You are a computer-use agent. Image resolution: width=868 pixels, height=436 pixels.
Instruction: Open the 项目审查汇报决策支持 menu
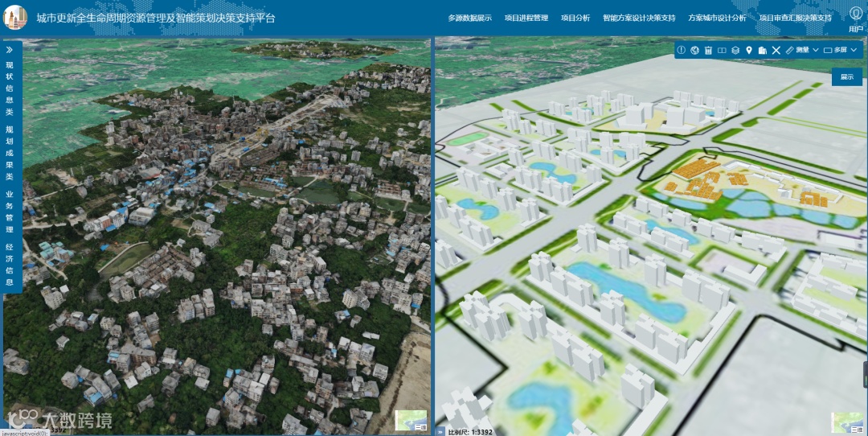pos(795,18)
